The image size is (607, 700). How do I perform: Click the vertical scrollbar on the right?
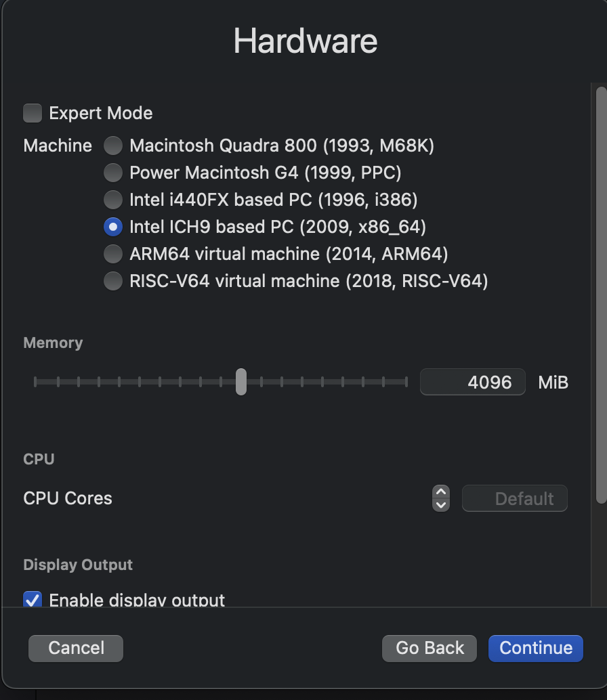601,294
